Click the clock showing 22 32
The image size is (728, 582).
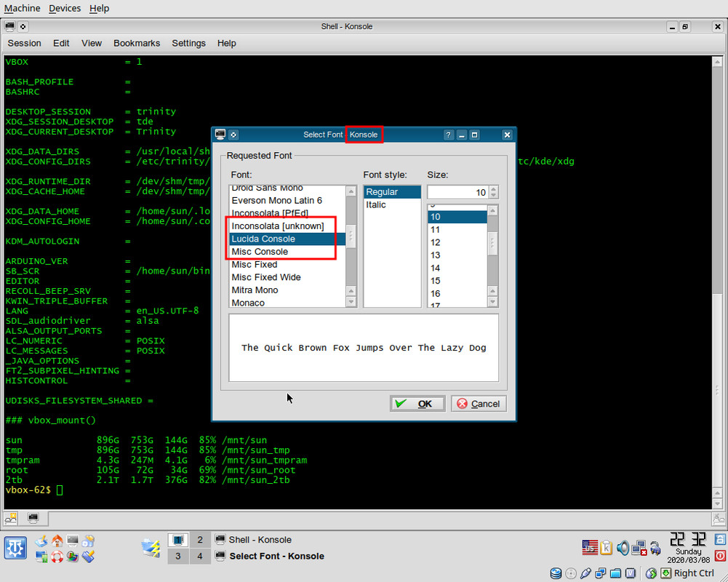(x=688, y=539)
